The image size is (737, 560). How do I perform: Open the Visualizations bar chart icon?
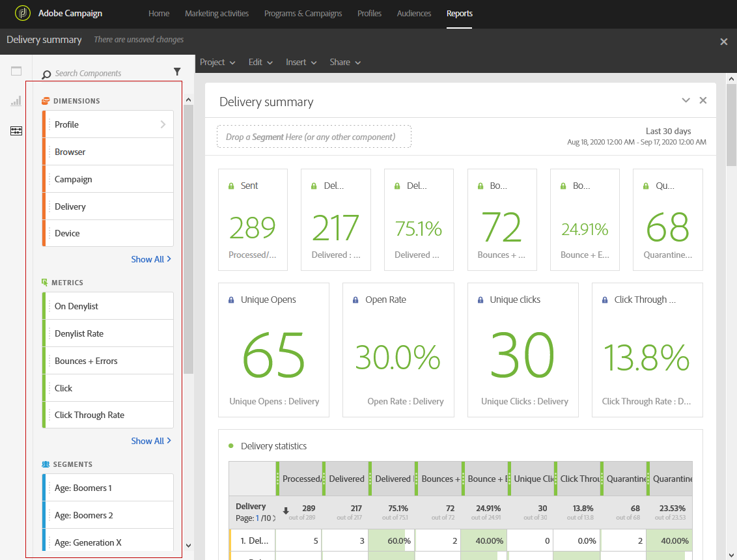point(16,102)
